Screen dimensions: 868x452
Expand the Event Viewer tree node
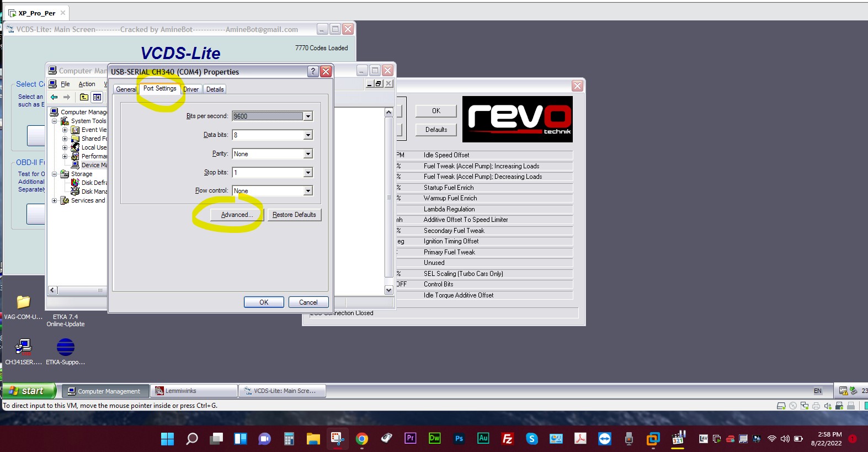(x=65, y=130)
